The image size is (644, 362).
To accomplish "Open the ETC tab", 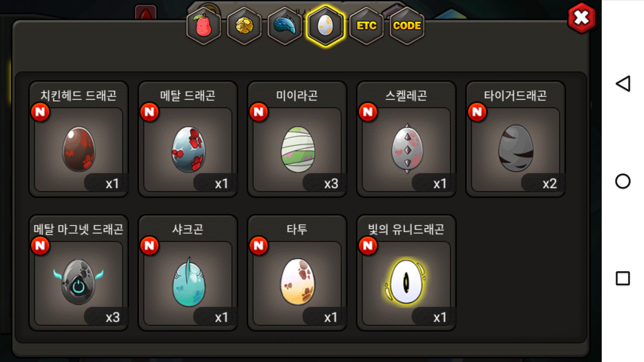I will click(x=366, y=26).
